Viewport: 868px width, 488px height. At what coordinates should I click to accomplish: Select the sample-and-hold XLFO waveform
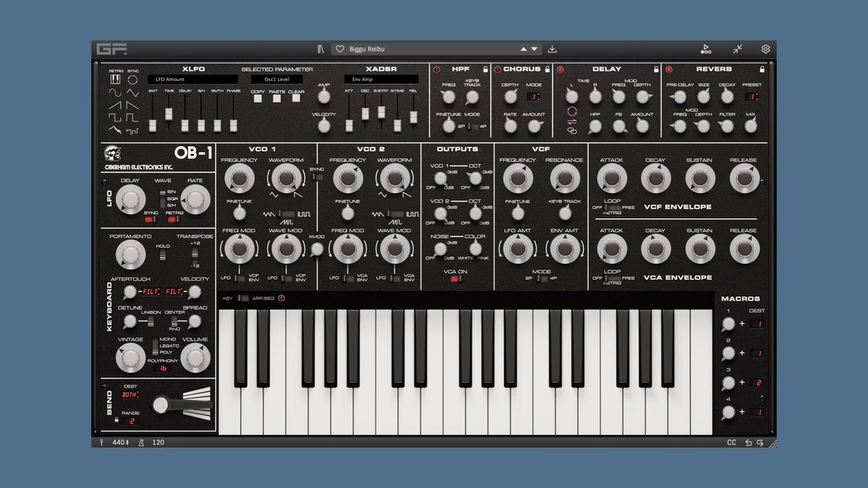coord(132,129)
